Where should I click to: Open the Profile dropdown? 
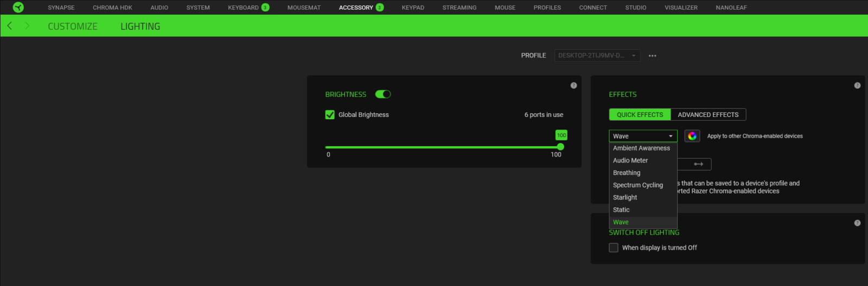coord(597,55)
